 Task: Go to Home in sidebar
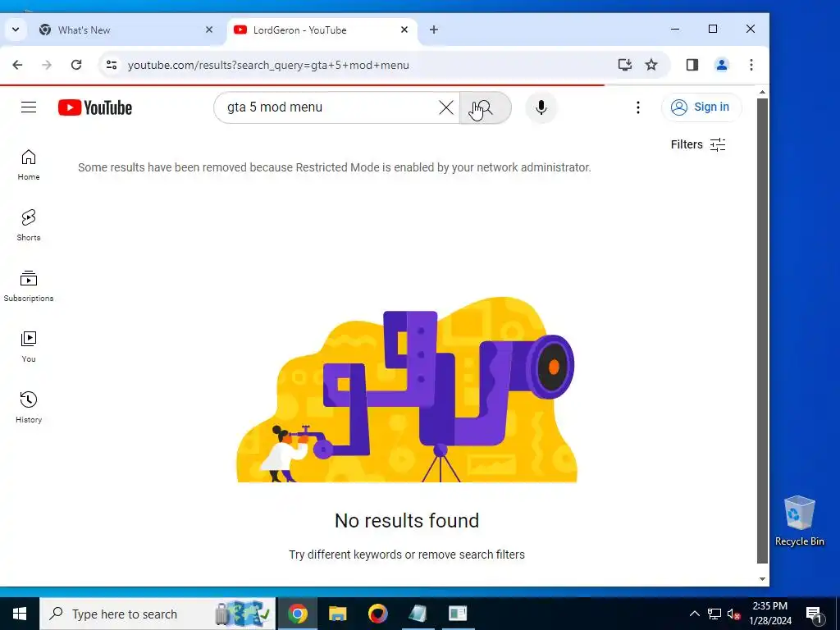coord(29,164)
